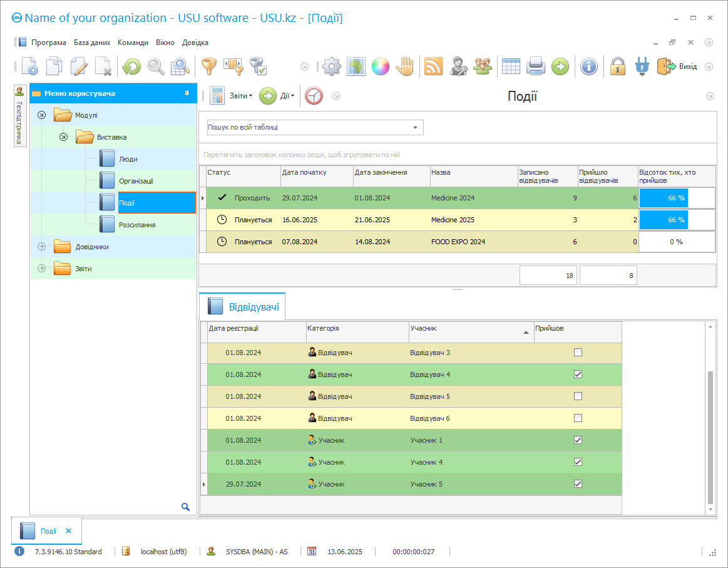Sort by the Дата початку column header
728x568 pixels.
point(317,176)
